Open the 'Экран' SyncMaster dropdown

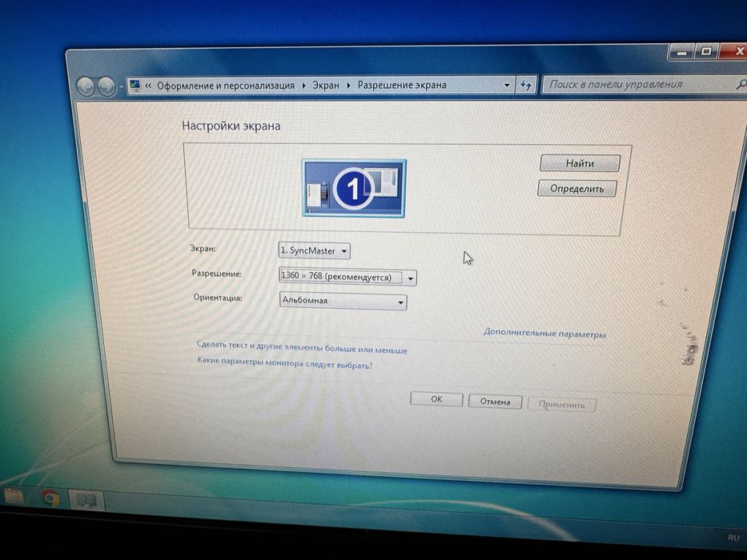(315, 250)
